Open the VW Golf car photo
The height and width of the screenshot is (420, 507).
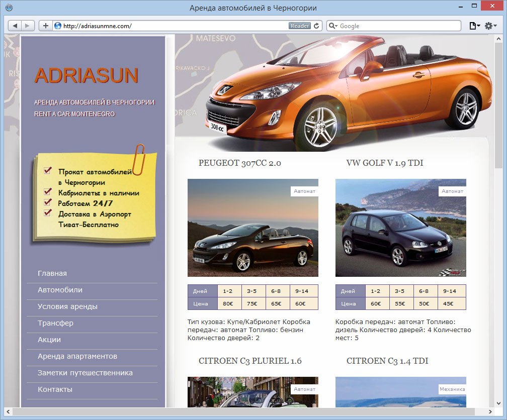[400, 228]
